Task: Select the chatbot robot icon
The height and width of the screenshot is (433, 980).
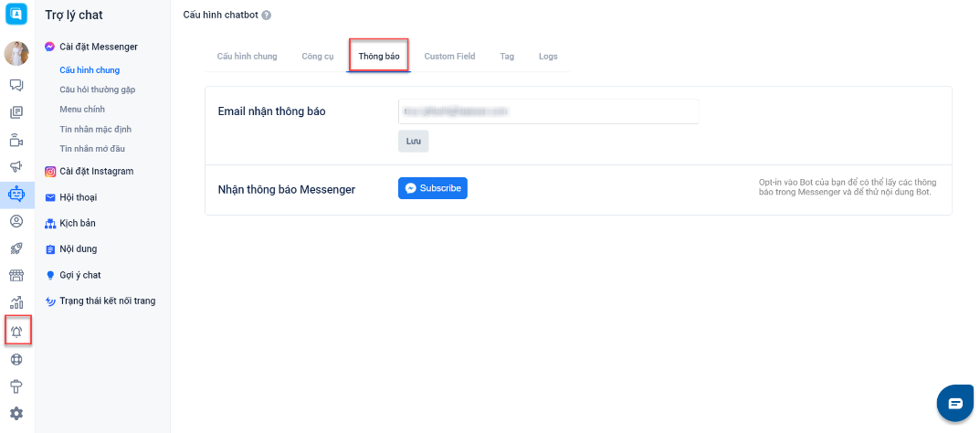Action: [16, 195]
